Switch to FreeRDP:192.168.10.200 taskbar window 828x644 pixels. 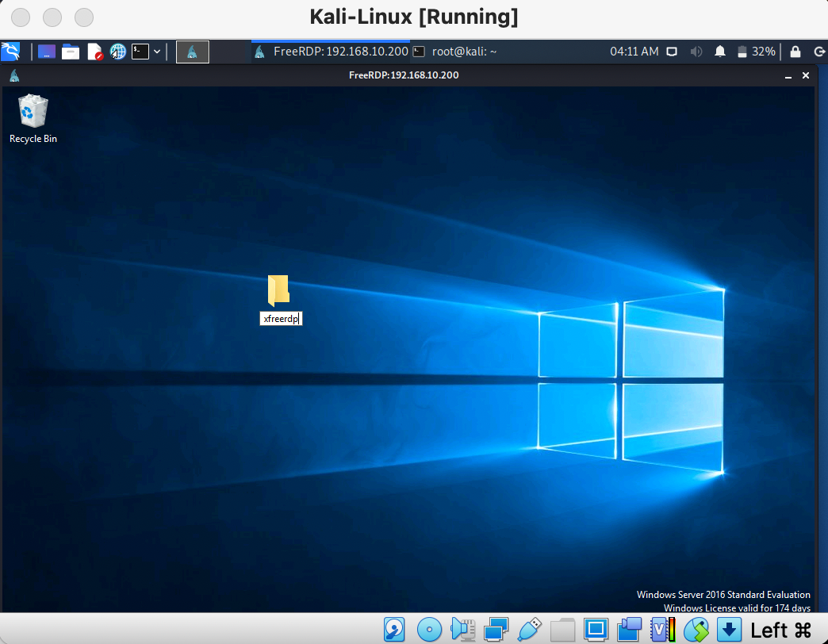pos(331,52)
